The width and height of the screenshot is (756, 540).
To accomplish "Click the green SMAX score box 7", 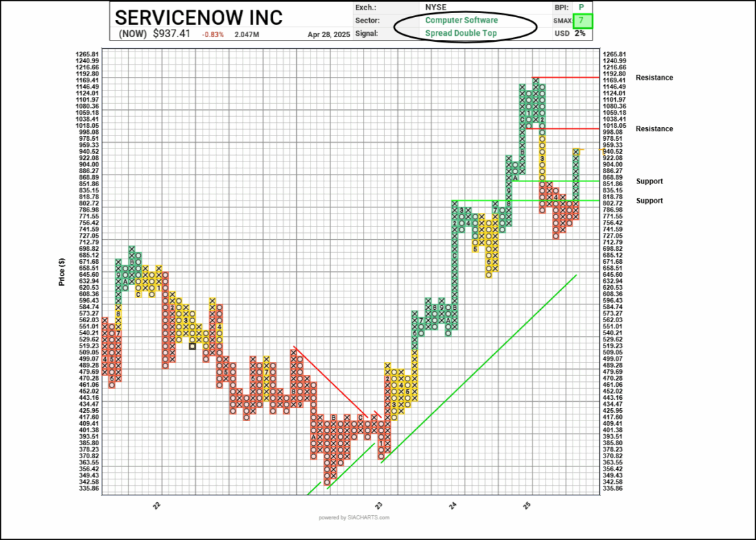I will coord(583,21).
